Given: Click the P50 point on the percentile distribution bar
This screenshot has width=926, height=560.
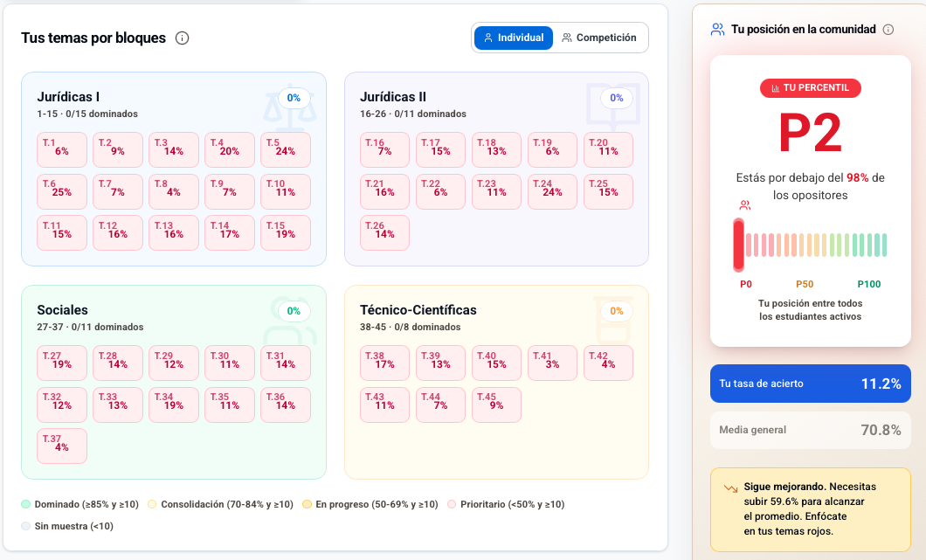Looking at the screenshot, I should click(x=805, y=245).
